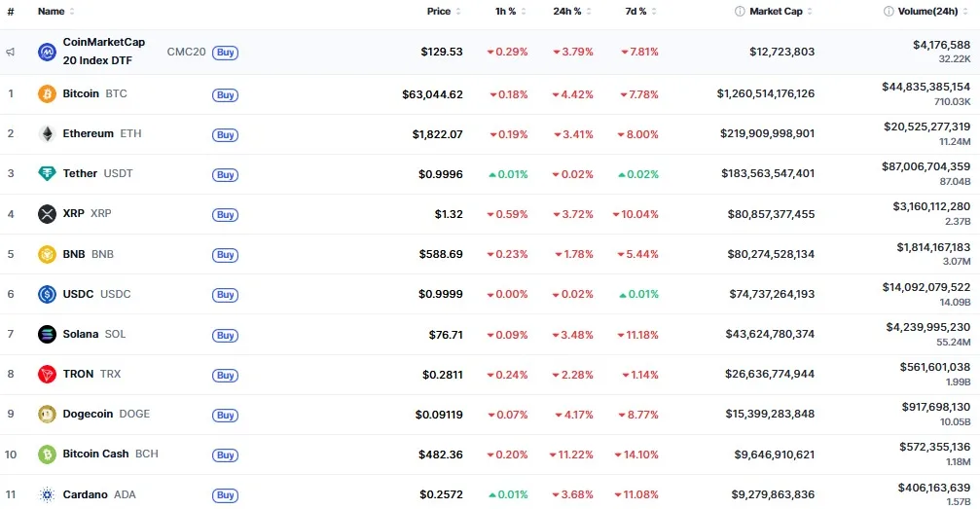Sort table by rank number column
The height and width of the screenshot is (509, 980).
(11, 12)
